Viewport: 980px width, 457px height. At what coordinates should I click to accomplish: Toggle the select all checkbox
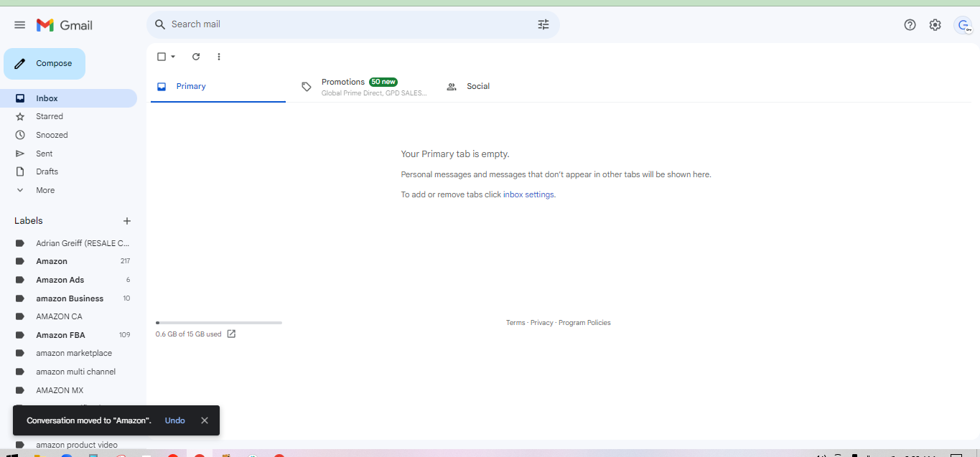click(162, 57)
